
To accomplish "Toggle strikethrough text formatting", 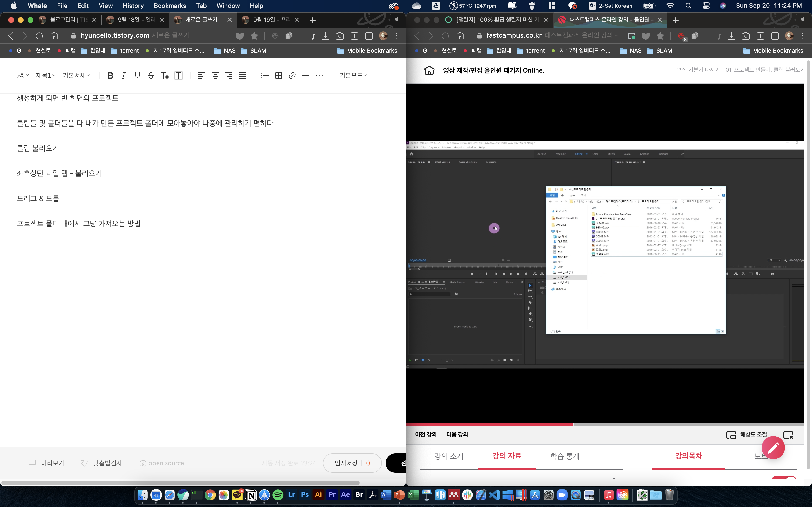I will (x=151, y=75).
